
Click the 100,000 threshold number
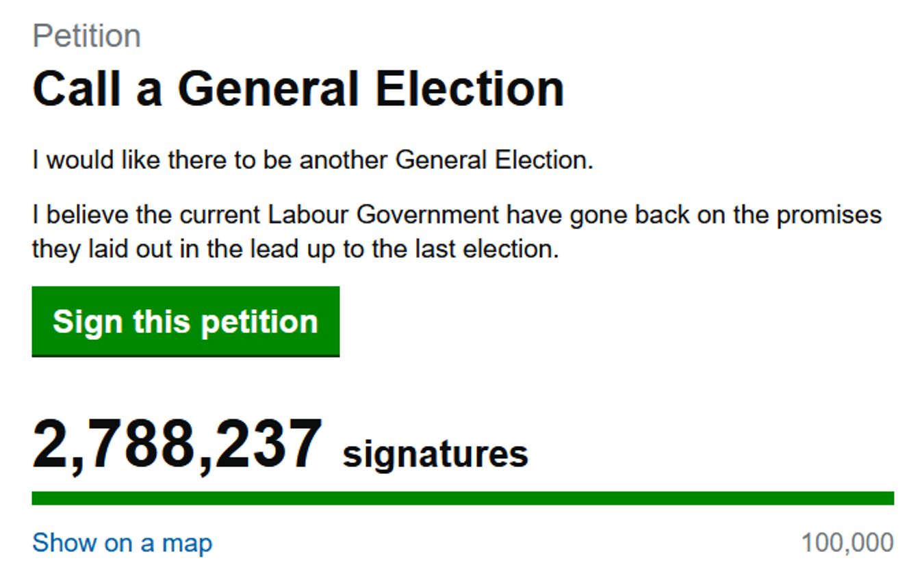[847, 543]
